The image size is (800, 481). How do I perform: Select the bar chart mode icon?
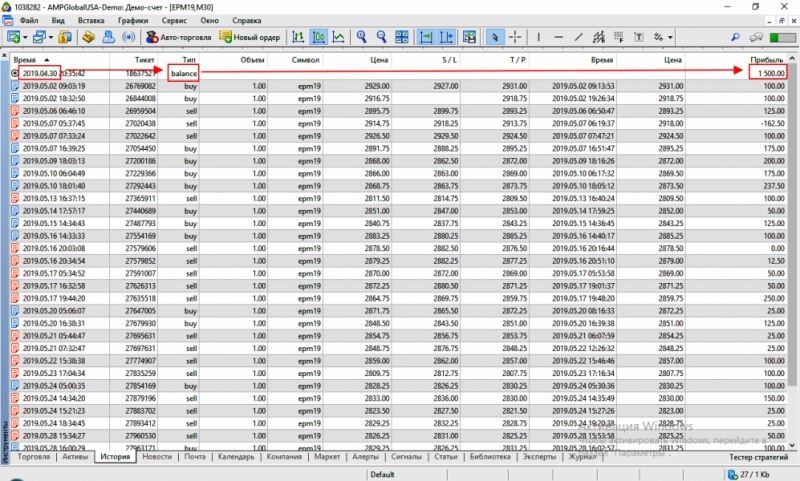(x=299, y=37)
